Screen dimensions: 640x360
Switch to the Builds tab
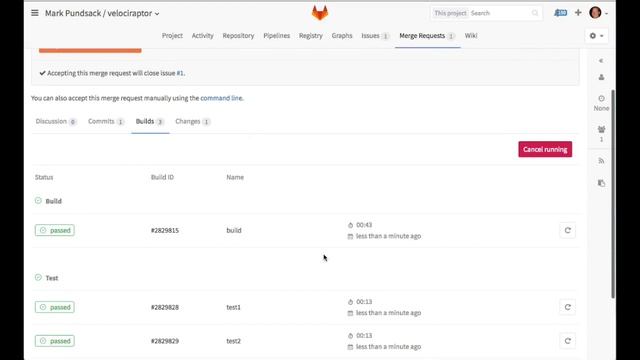(150, 122)
